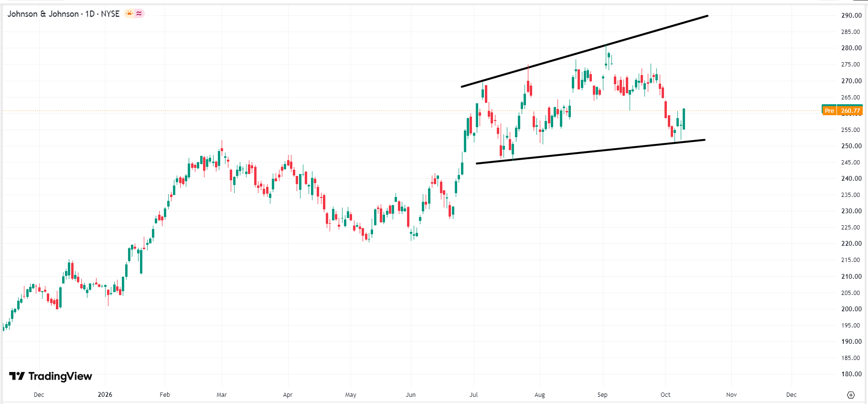868x404 pixels.
Task: Click the TradingView logo
Action: (51, 376)
